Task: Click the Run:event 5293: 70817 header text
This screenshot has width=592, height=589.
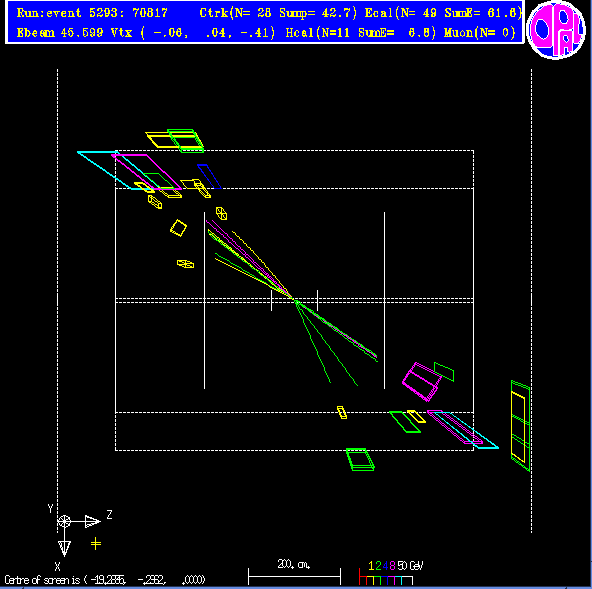Action: [x=92, y=13]
